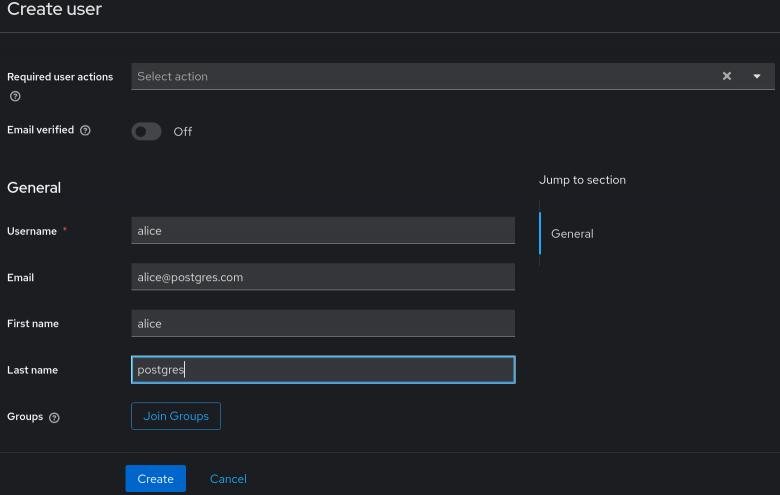Image resolution: width=780 pixels, height=495 pixels.
Task: Expand the Select action dropdown arrow
Action: (x=757, y=76)
